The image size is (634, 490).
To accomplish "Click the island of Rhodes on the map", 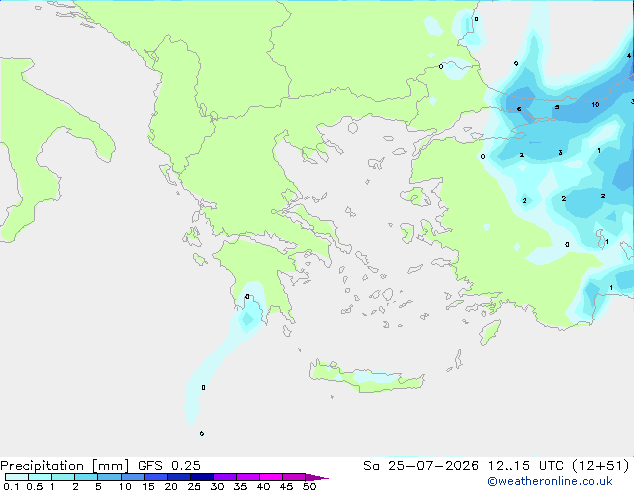I will [x=490, y=332].
